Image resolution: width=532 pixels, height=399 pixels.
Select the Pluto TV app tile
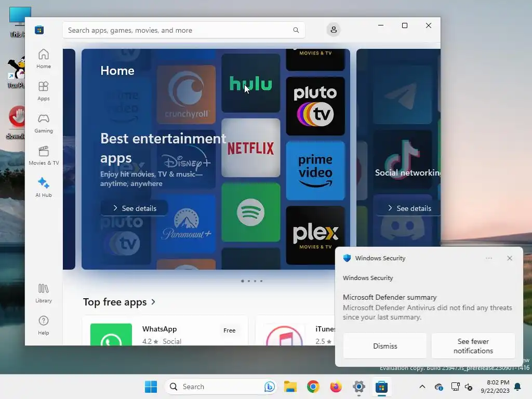pos(315,106)
